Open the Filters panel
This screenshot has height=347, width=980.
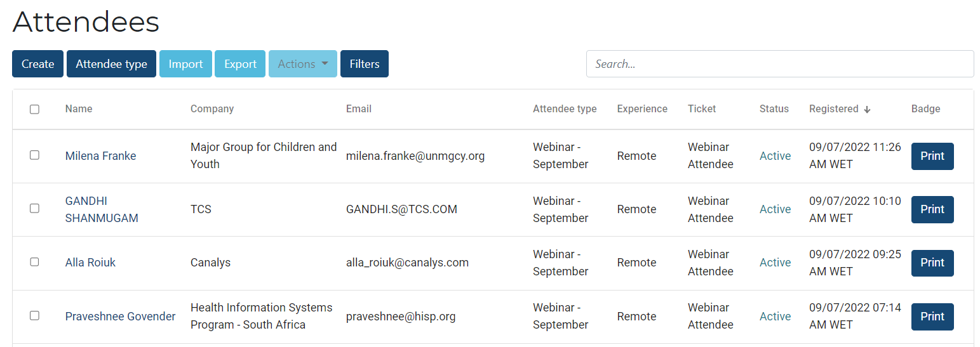click(x=364, y=64)
